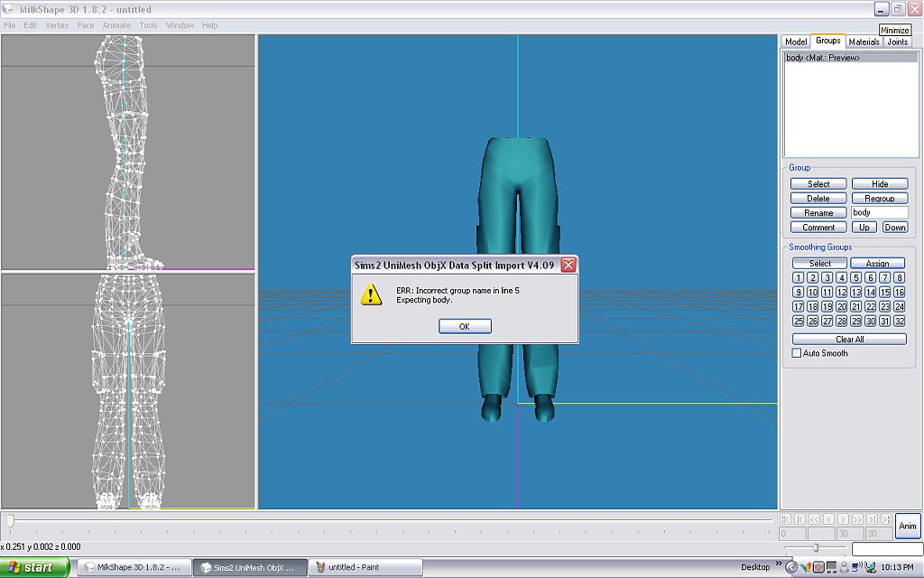The image size is (924, 578).
Task: Open the Windows Start menu
Action: click(34, 567)
